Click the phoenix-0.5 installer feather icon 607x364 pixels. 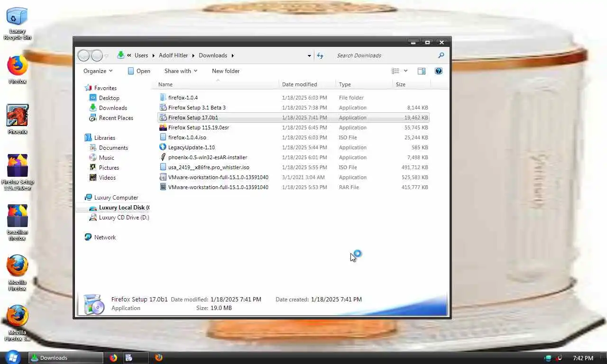(163, 157)
